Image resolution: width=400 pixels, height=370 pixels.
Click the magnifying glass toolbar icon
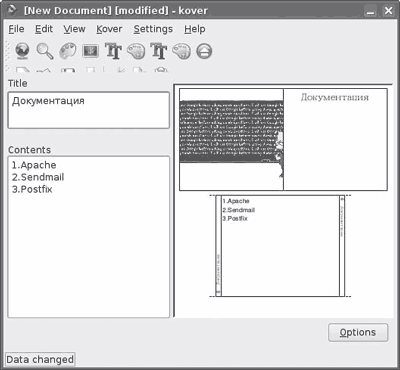(x=45, y=51)
